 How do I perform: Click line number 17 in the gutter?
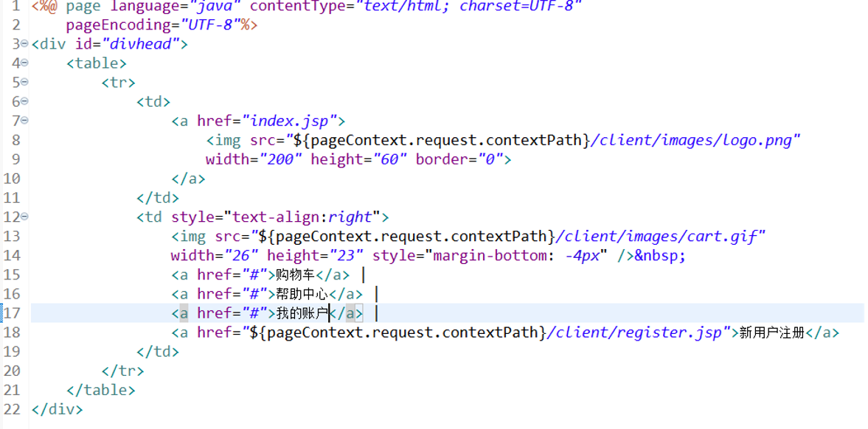(x=12, y=313)
